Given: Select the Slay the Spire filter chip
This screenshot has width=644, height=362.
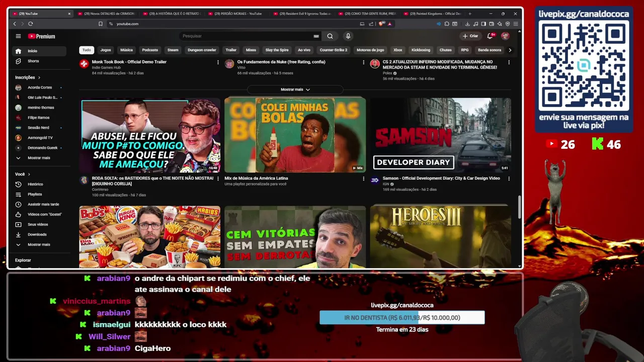Looking at the screenshot, I should tap(277, 50).
